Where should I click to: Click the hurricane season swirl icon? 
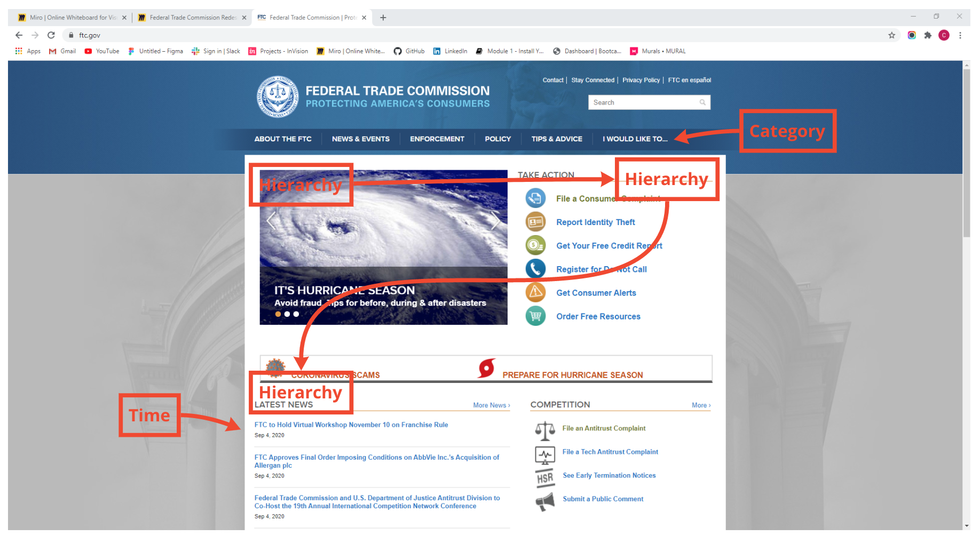click(x=486, y=368)
